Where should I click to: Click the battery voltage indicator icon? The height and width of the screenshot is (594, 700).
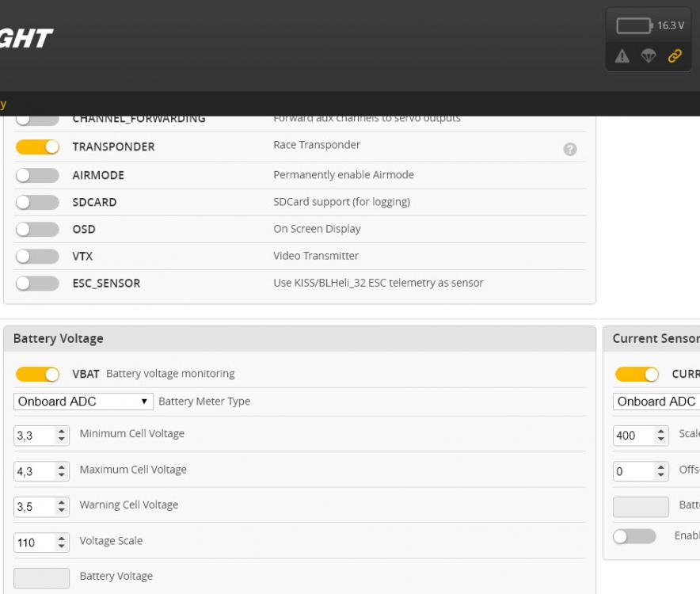(x=635, y=26)
